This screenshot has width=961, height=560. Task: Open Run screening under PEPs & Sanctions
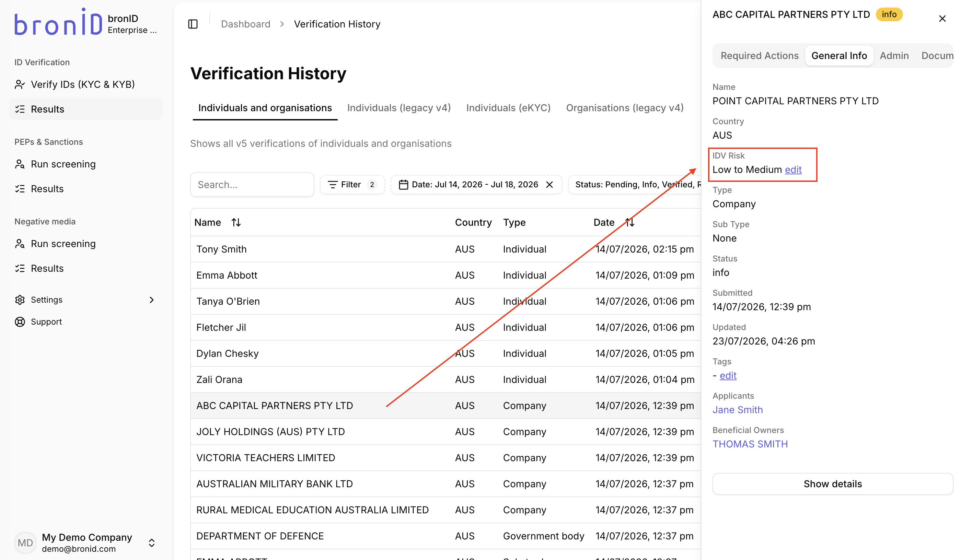pyautogui.click(x=85, y=164)
